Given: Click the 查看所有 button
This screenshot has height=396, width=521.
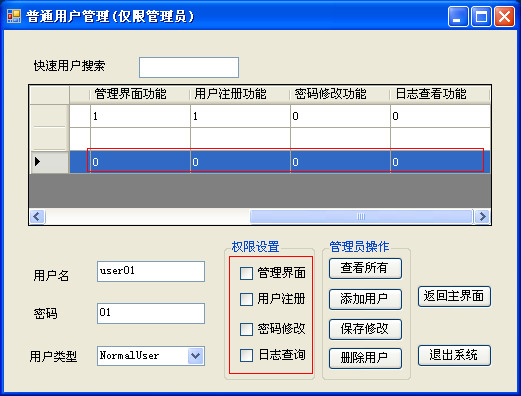Looking at the screenshot, I should click(x=365, y=268).
